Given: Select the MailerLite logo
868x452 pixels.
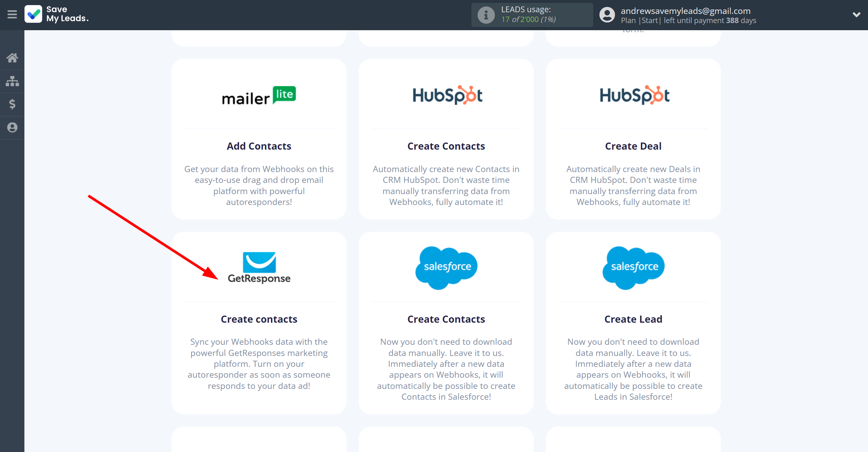Looking at the screenshot, I should (259, 95).
